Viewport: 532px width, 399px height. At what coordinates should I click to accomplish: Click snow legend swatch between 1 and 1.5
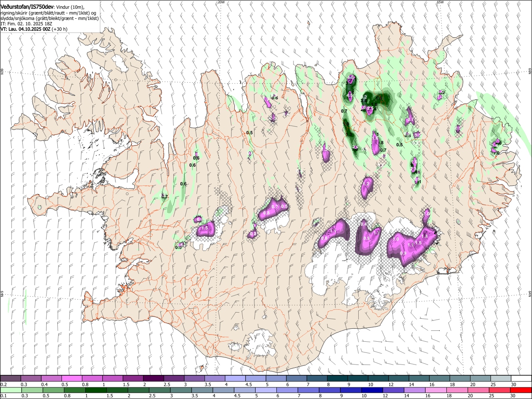click(113, 378)
